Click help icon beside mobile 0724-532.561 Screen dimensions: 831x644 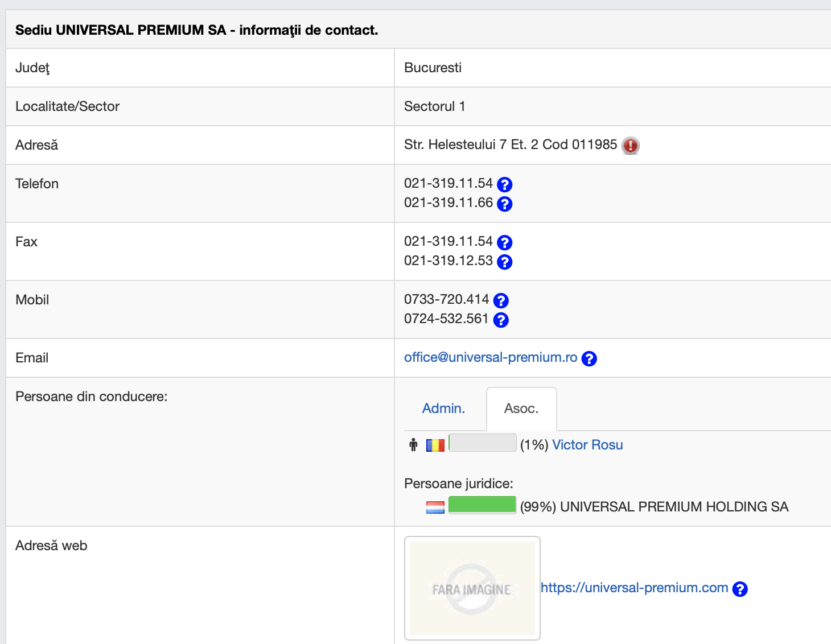pos(501,320)
